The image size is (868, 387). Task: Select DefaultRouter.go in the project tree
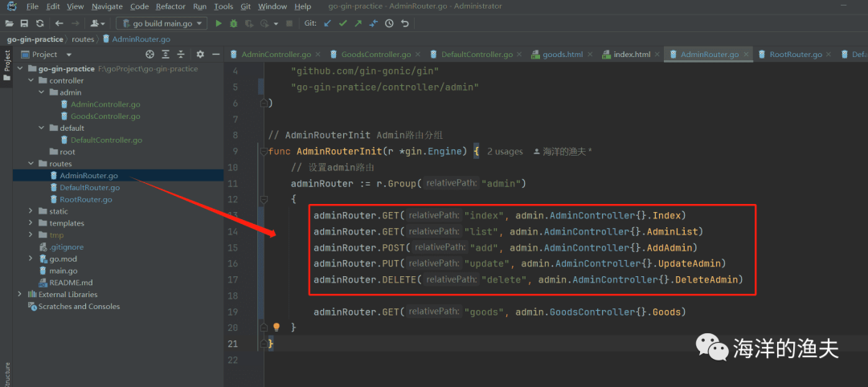click(90, 187)
